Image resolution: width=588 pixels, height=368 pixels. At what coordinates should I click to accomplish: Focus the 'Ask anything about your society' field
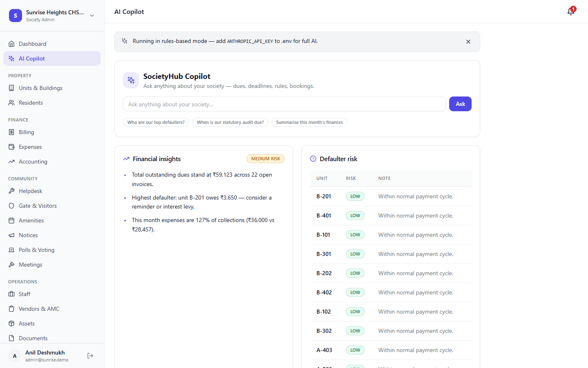tap(284, 104)
